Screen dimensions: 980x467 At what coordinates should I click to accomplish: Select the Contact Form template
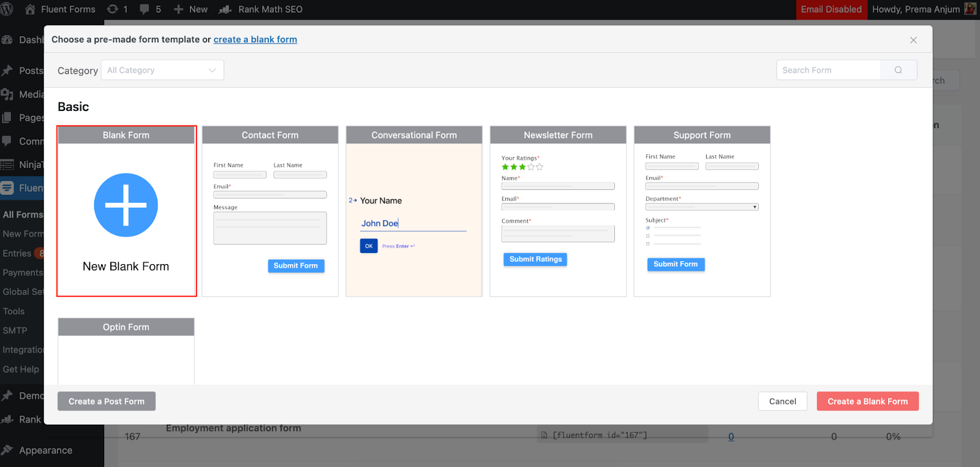click(x=270, y=211)
